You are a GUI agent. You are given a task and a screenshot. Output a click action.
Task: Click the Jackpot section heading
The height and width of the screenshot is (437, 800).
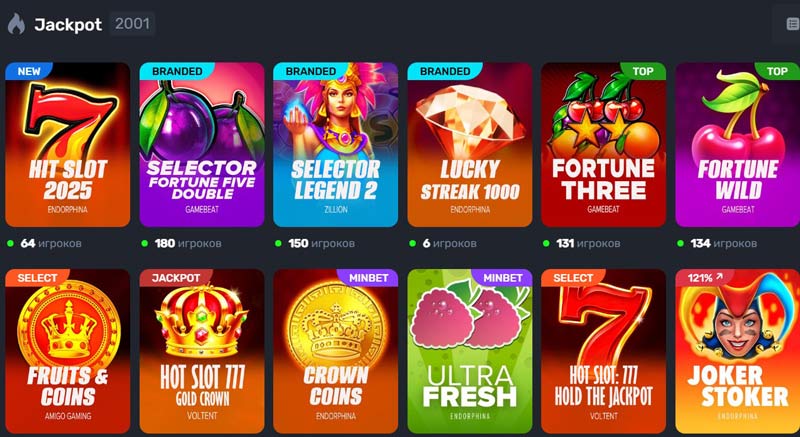tap(68, 24)
